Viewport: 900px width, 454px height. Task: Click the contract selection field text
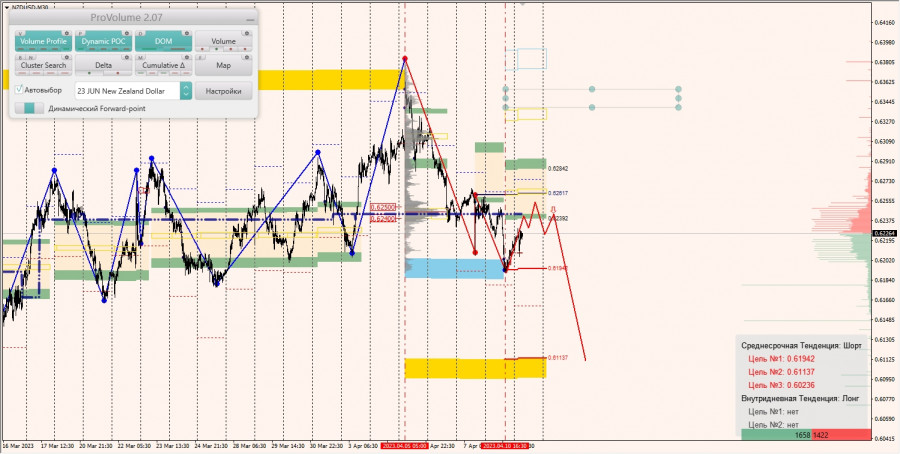point(121,91)
